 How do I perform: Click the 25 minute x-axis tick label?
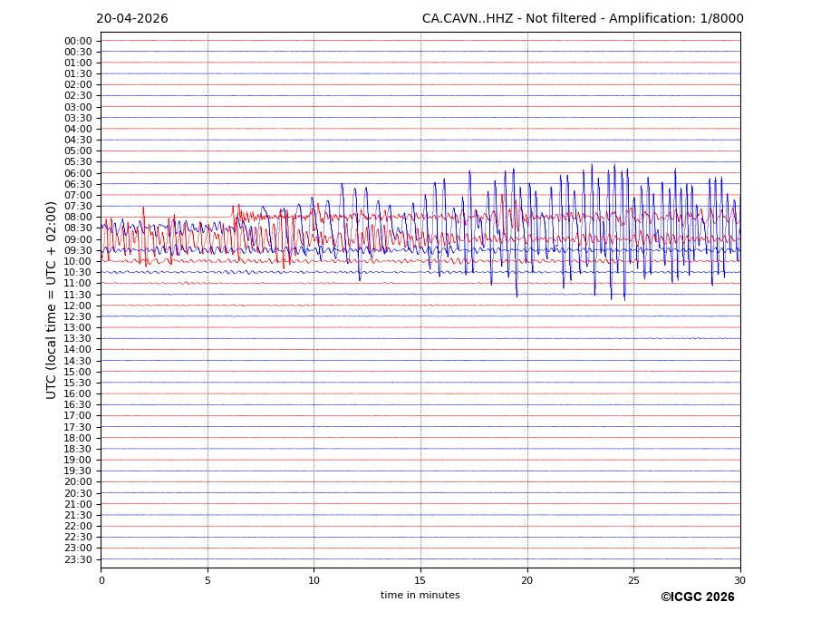click(633, 581)
